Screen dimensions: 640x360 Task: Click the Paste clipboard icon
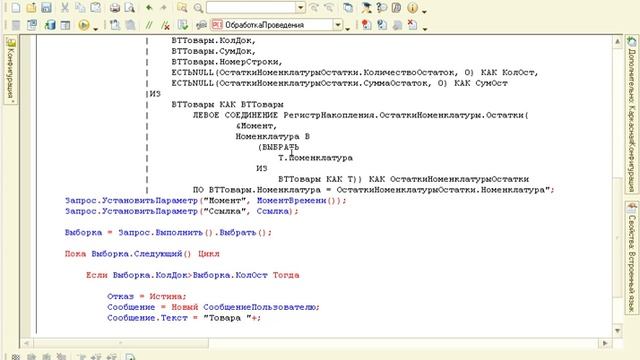click(96, 7)
